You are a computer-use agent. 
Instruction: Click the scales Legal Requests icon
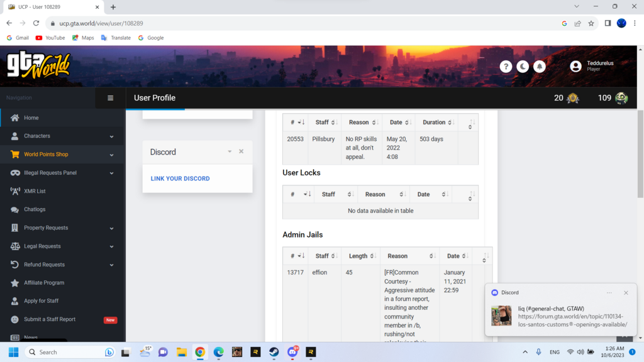[15, 246]
